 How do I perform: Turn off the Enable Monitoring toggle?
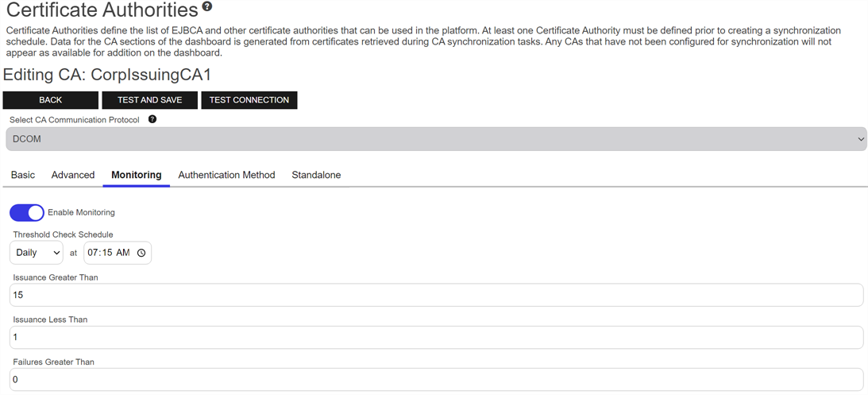click(x=26, y=213)
